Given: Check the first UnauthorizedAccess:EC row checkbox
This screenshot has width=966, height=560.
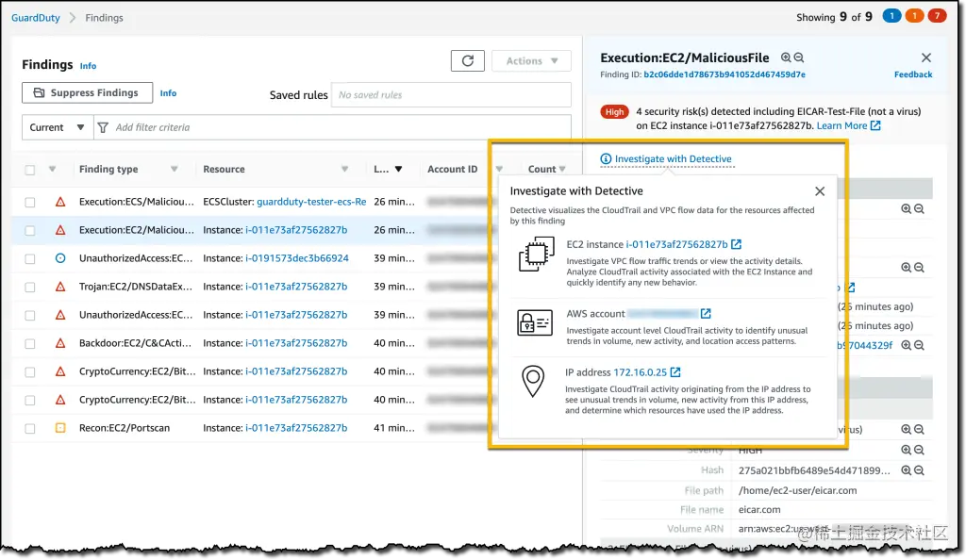Looking at the screenshot, I should coord(29,259).
